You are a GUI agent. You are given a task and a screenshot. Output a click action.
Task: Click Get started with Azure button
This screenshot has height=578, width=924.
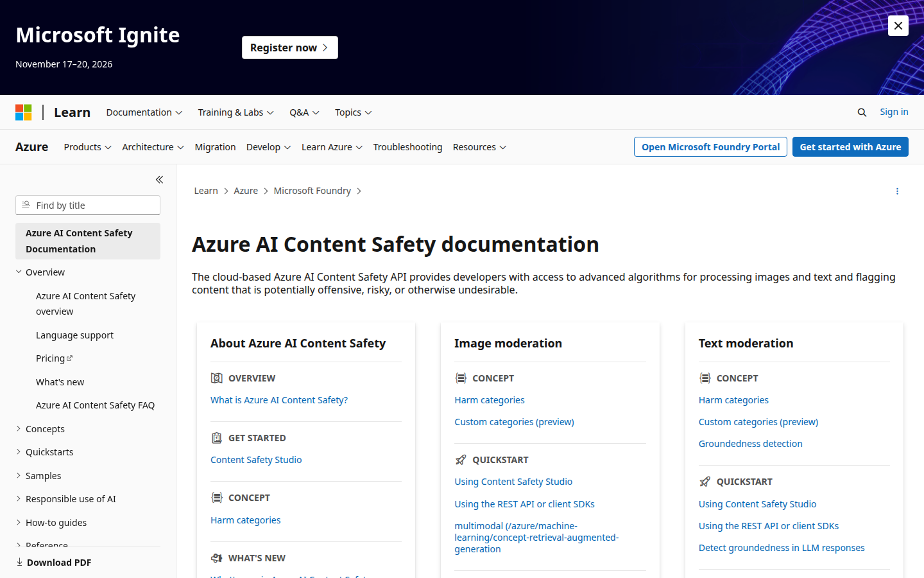[850, 147]
